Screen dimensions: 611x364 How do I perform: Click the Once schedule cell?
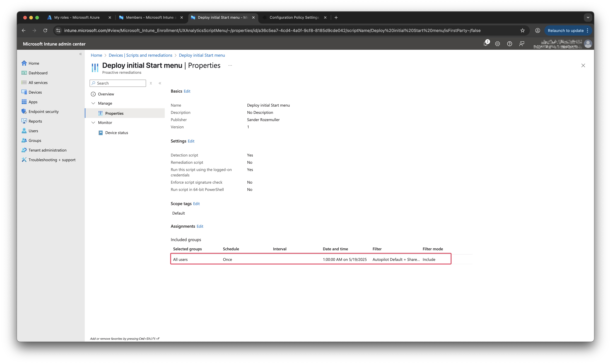click(227, 260)
